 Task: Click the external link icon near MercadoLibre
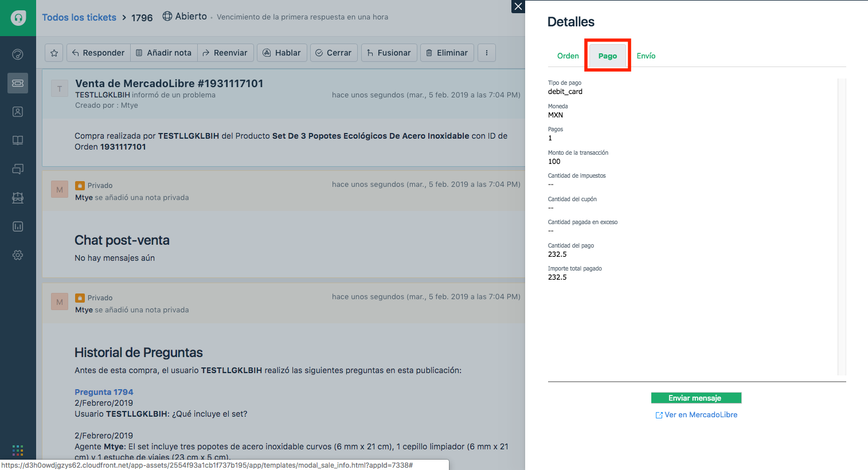tap(659, 415)
